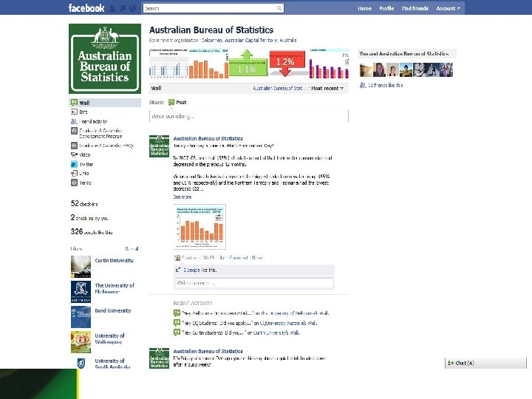Screen dimensions: 532x399
Task: Click the 11 friends like this link
Action: pos(385,85)
